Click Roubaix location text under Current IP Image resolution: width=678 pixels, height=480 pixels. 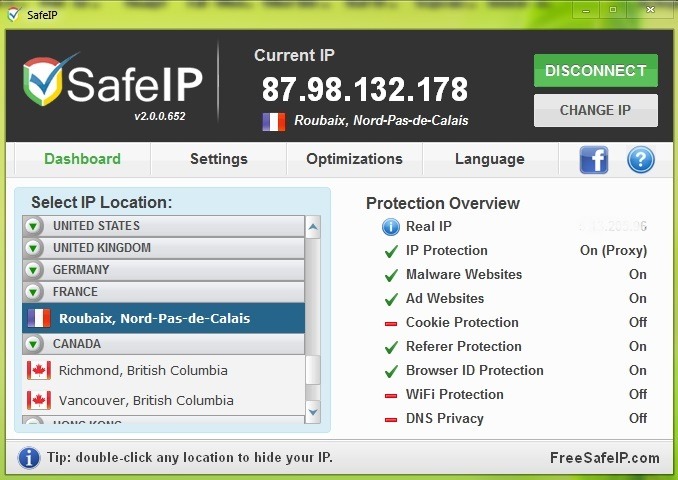[x=381, y=121]
